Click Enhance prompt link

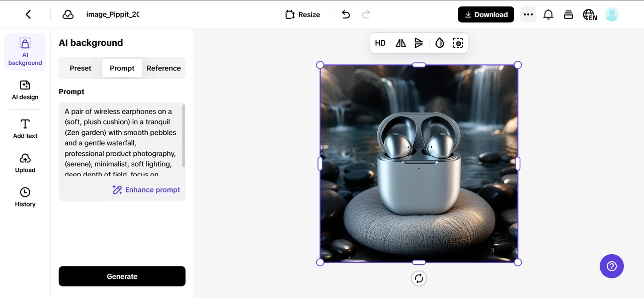146,190
